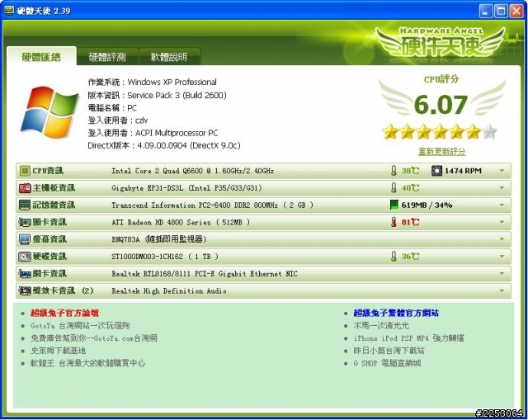Open the 史萊姆下載基地 link

click(x=58, y=351)
